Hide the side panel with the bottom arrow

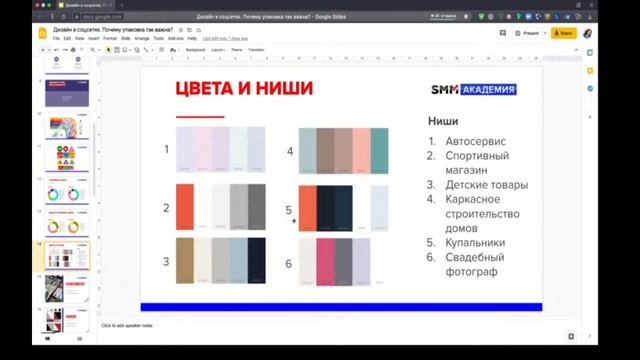[x=589, y=336]
